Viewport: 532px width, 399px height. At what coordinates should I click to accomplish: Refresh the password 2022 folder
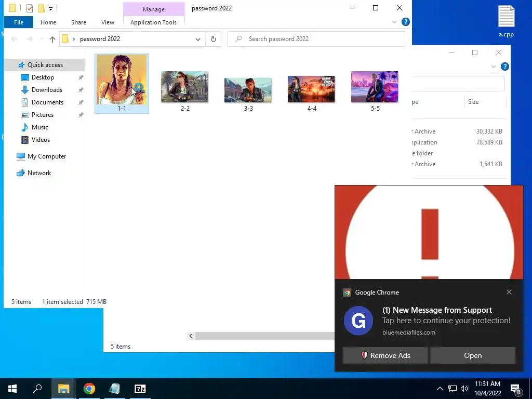214,39
